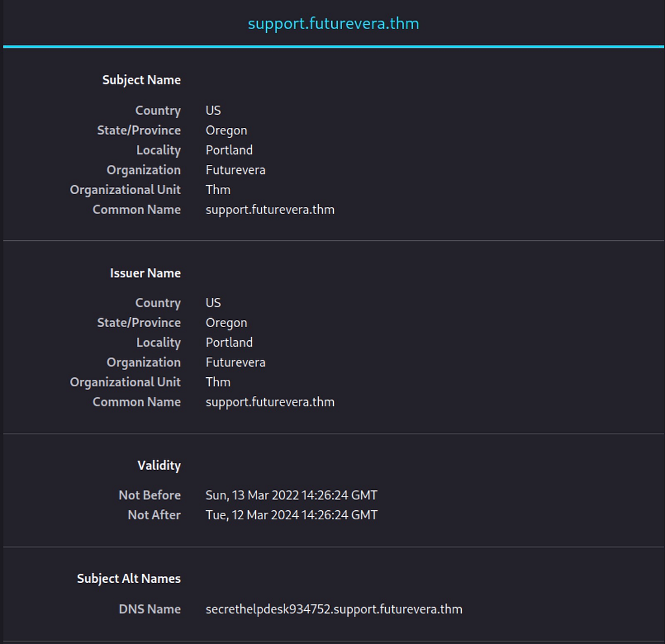This screenshot has width=665, height=644.
Task: Click the Issuer Name heading
Action: (x=145, y=273)
